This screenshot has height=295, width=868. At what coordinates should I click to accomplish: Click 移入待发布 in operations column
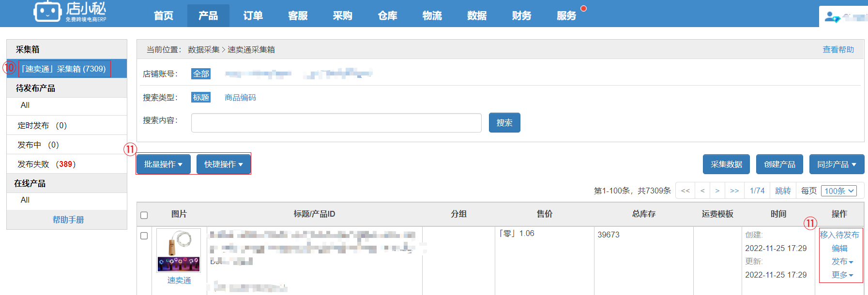tap(839, 235)
